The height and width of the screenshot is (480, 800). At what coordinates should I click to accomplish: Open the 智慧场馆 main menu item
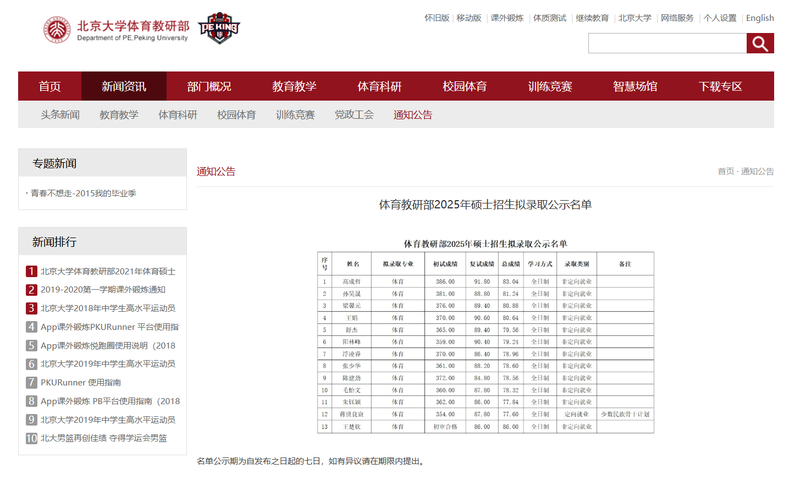tap(635, 86)
